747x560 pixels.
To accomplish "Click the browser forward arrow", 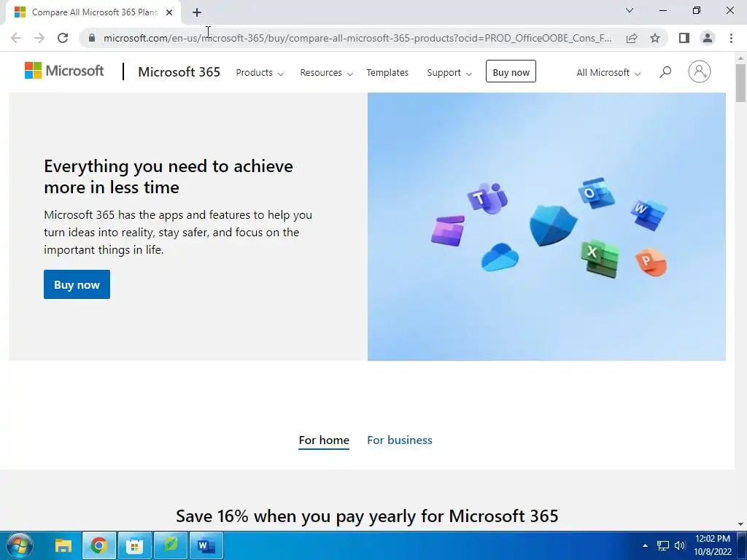I will (x=39, y=38).
